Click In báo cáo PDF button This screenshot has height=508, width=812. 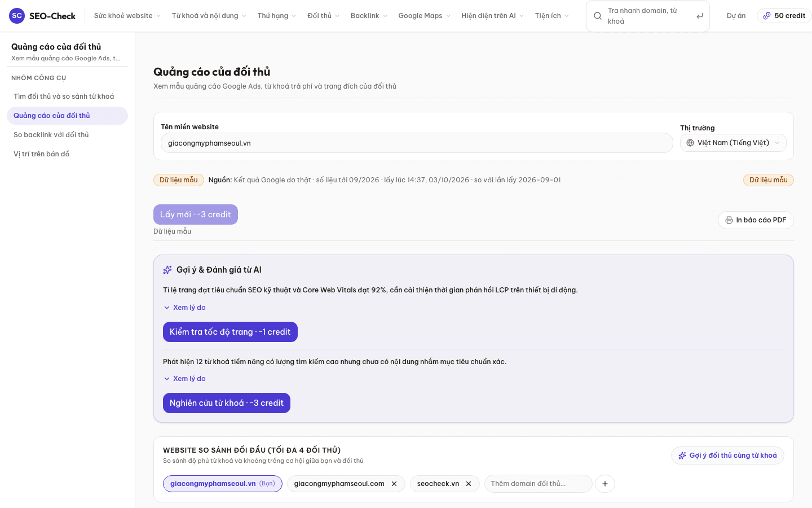point(756,220)
